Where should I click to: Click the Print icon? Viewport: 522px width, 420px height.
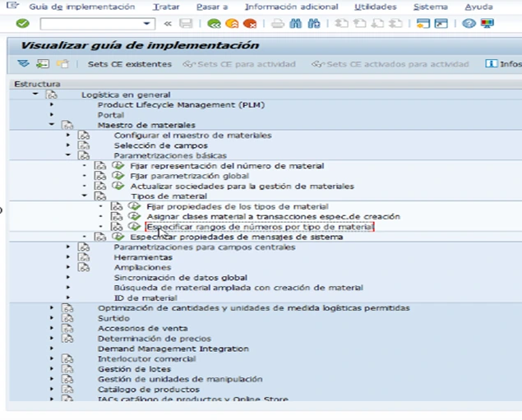tap(277, 24)
